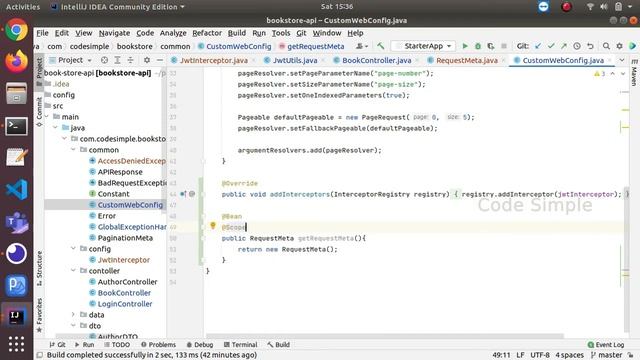The width and height of the screenshot is (640, 360).
Task: Open Visual Studio Code from the dock
Action: pyautogui.click(x=16, y=190)
